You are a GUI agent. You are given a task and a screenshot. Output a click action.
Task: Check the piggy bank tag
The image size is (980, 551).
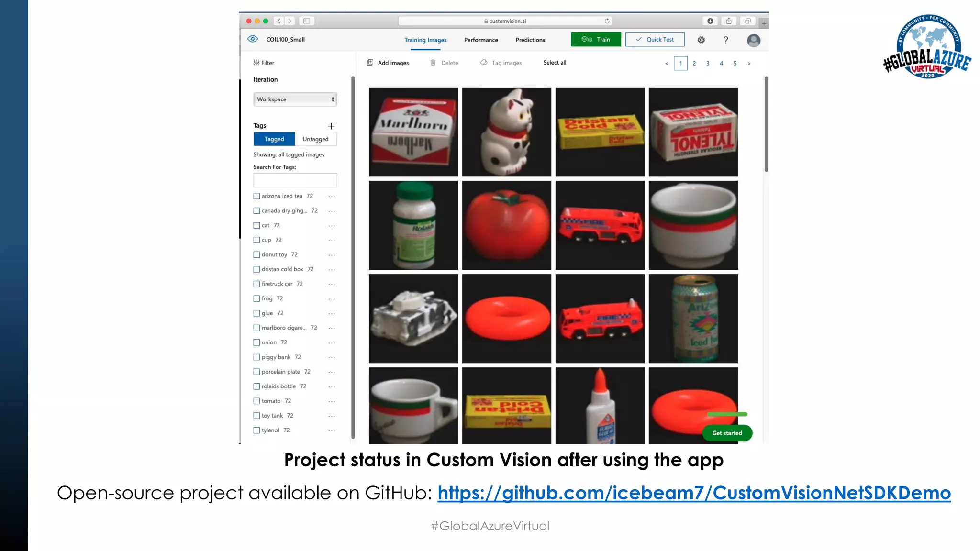pos(256,357)
